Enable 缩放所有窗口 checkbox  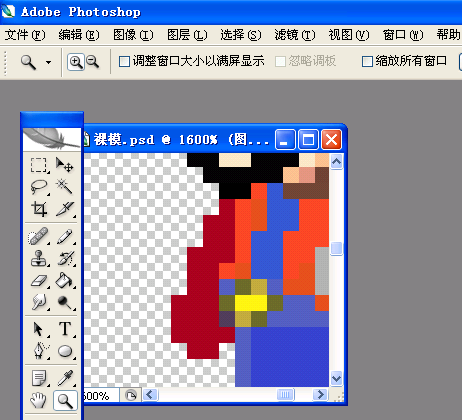coord(367,61)
